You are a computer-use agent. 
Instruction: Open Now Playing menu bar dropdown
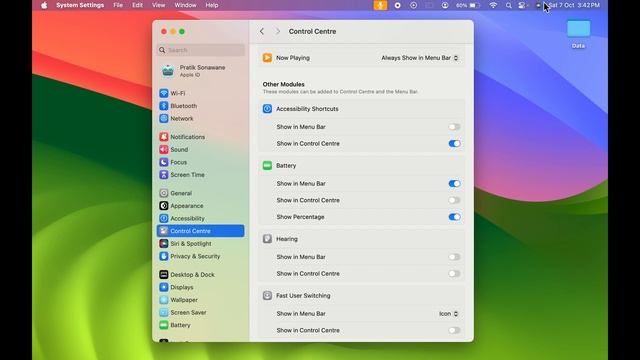click(420, 58)
